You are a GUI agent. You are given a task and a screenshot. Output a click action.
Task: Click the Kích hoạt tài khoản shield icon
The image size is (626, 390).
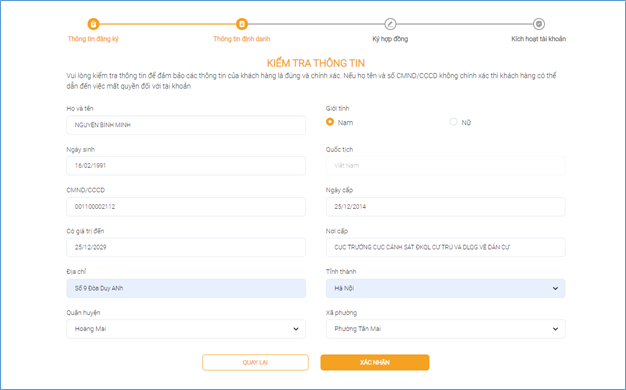click(539, 24)
